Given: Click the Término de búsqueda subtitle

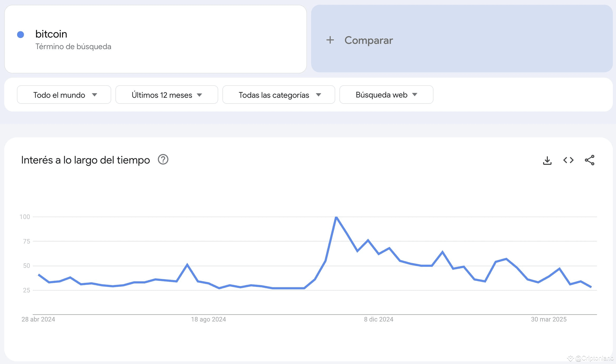Looking at the screenshot, I should tap(73, 46).
